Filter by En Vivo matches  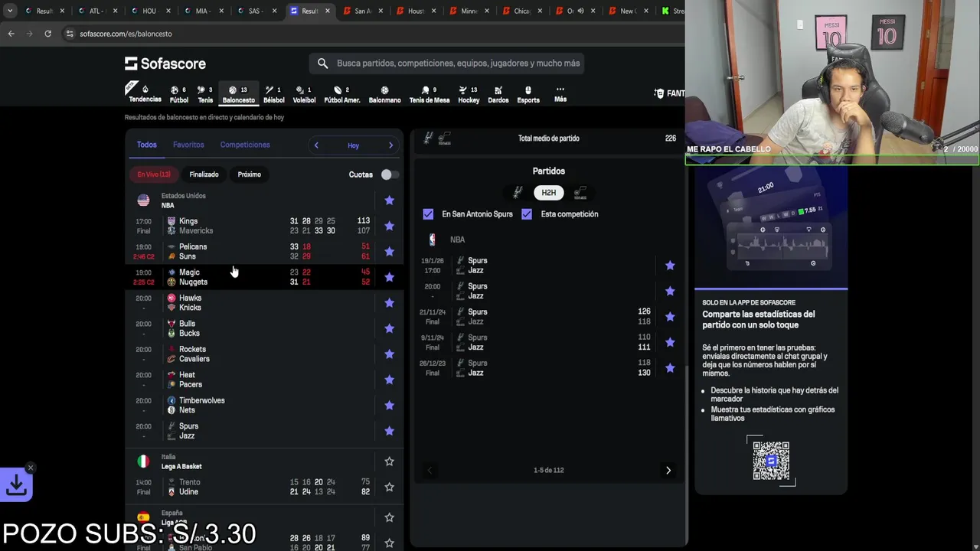[x=154, y=174]
